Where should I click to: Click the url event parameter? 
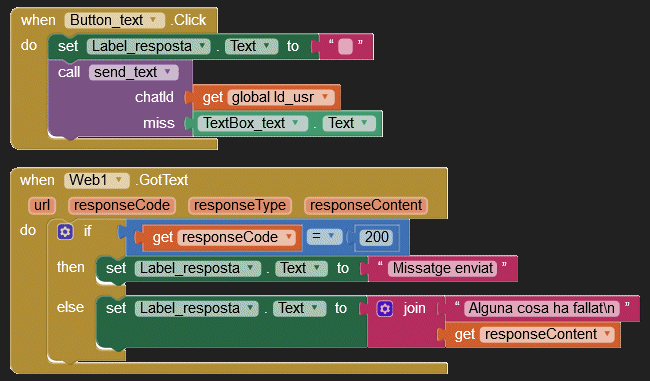coord(42,206)
